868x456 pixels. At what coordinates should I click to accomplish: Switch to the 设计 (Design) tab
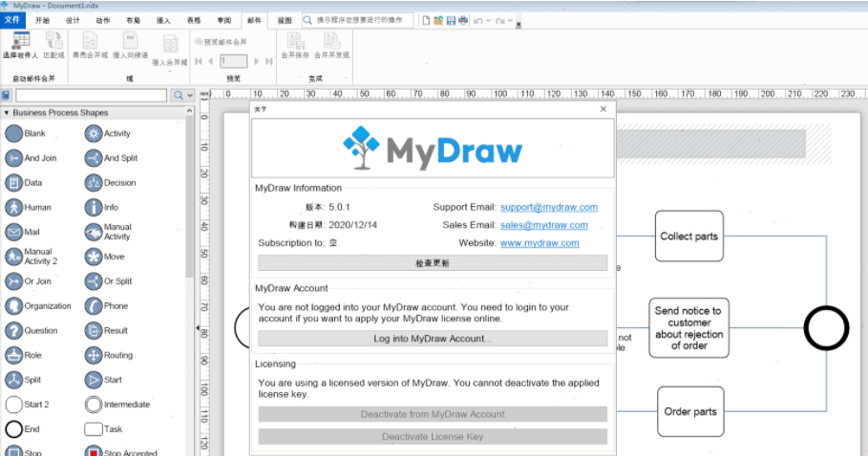(73, 20)
